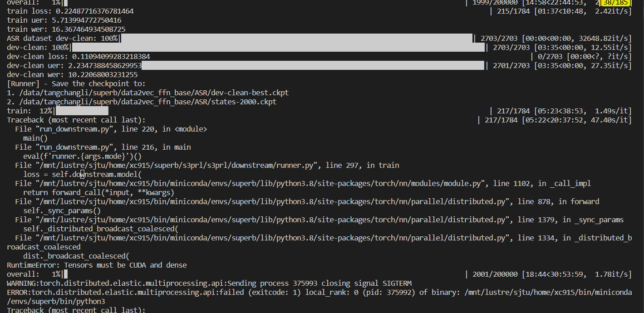Click the ASR dataset dev-clean 100% progress bar
Screen dimensions: 644x313
(295, 38)
